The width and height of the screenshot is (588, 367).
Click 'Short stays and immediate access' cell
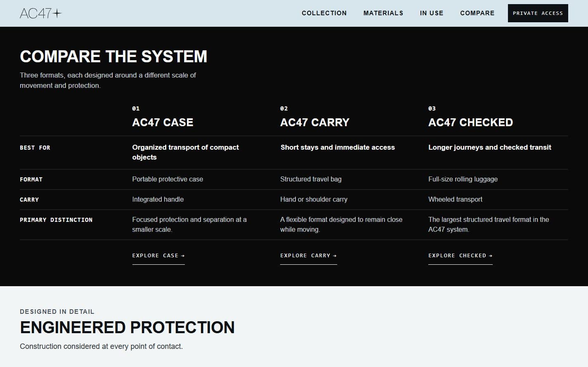pos(338,147)
